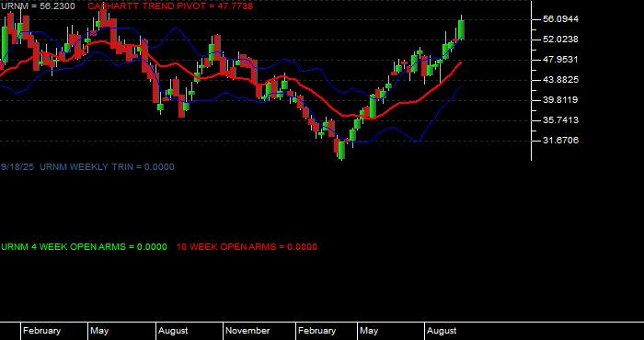The width and height of the screenshot is (644, 340).
Task: Click the 39.8119 price axis value
Action: tap(560, 99)
